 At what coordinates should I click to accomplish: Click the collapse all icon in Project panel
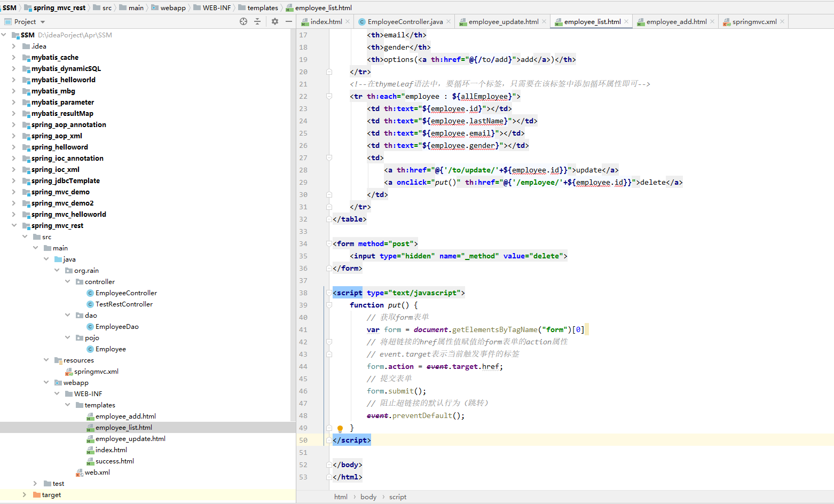coord(257,21)
